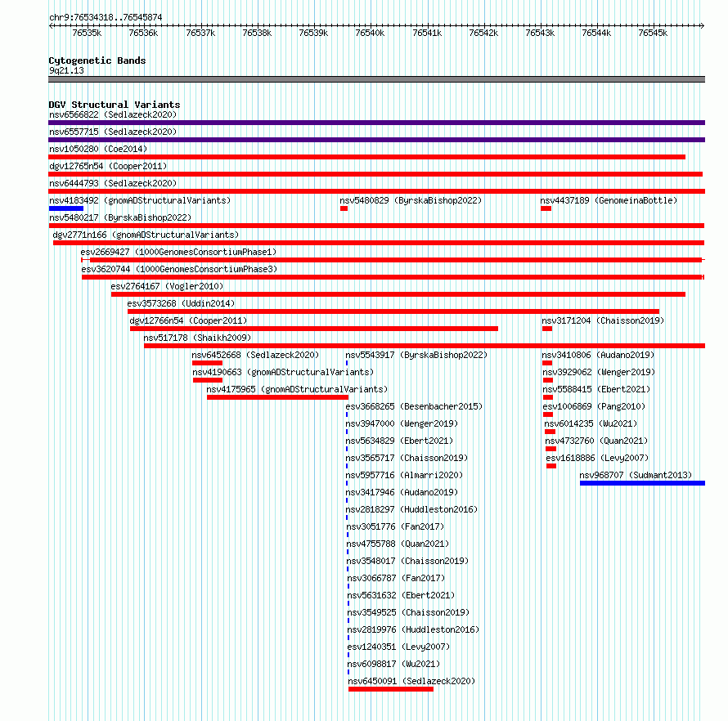The image size is (728, 721).
Task: Open nsv3548017 (Chaisson2019) variant
Action: point(407,561)
